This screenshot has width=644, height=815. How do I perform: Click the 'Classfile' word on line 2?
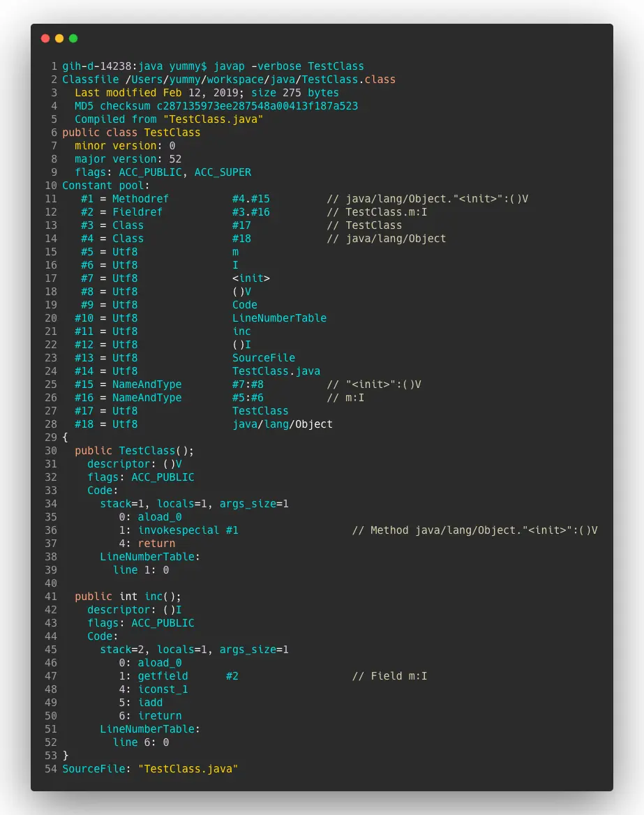(91, 80)
